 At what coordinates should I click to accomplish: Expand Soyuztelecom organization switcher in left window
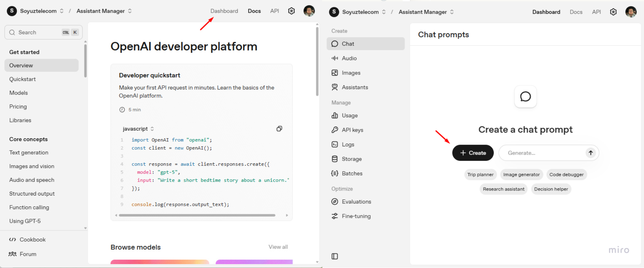click(62, 11)
